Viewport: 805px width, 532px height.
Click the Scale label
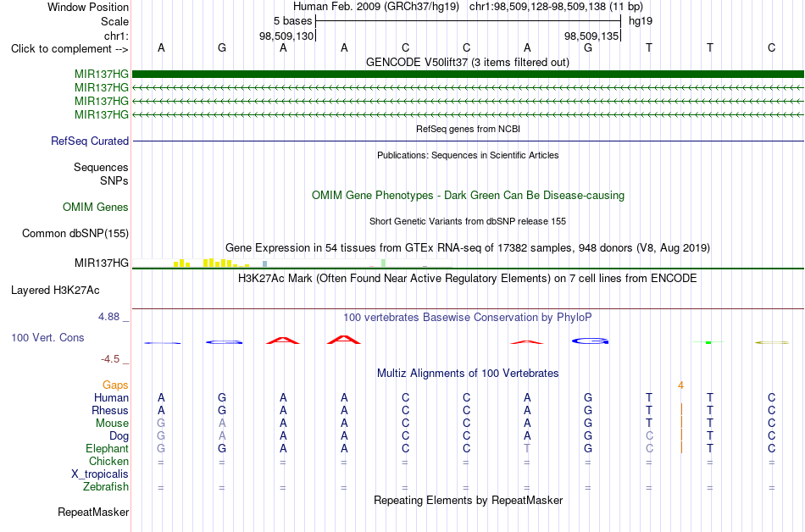click(114, 21)
